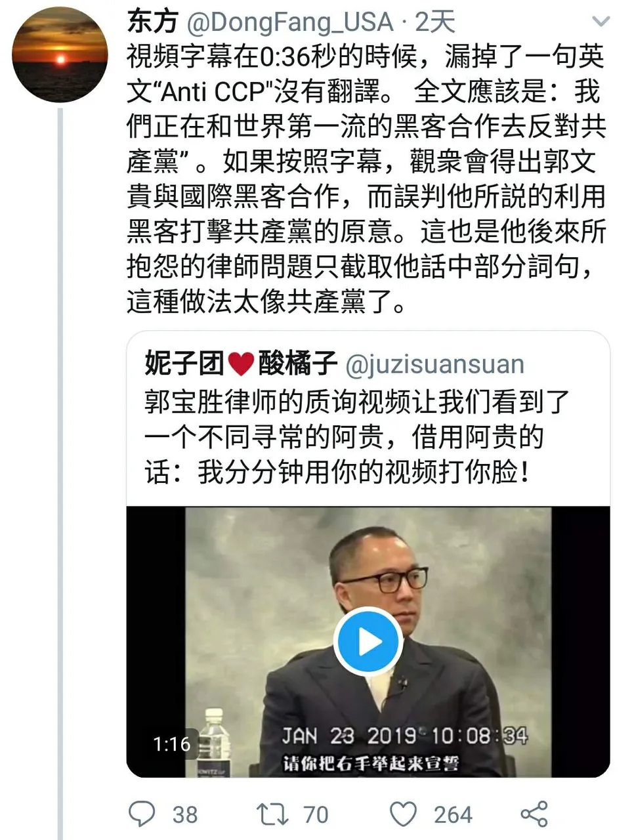Open the video thumbnail with the man in glasses
632x840 pixels.
[368, 642]
